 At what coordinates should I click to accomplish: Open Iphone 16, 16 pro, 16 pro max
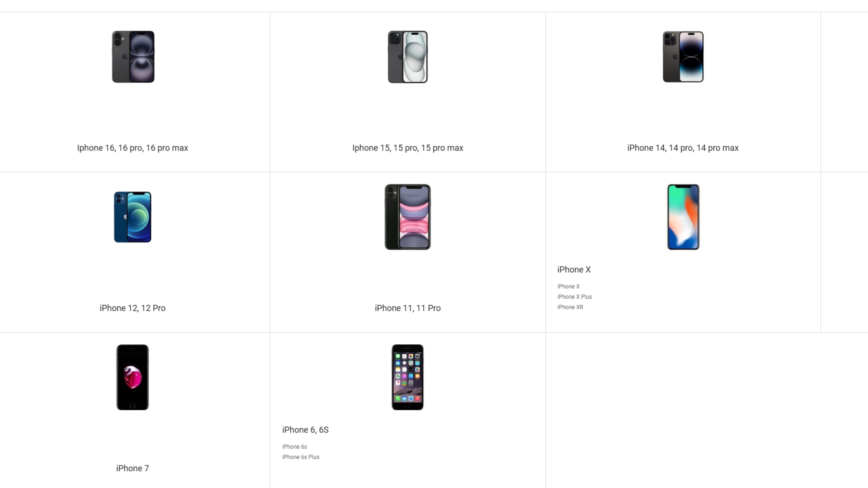132,148
